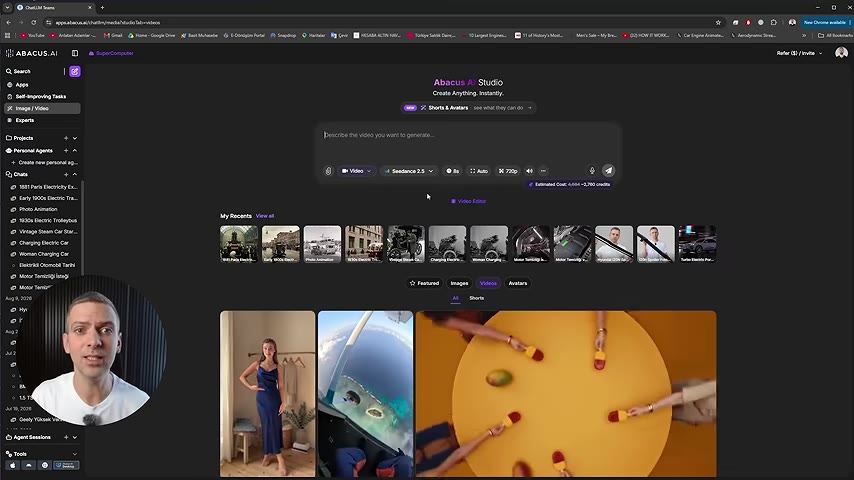This screenshot has width=854, height=480.
Task: Switch to the Images tab
Action: coord(459,283)
